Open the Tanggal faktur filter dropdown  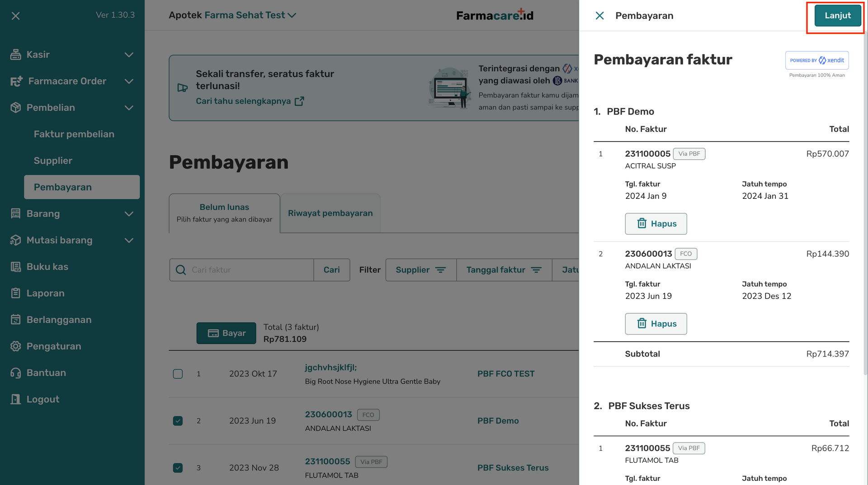point(504,270)
